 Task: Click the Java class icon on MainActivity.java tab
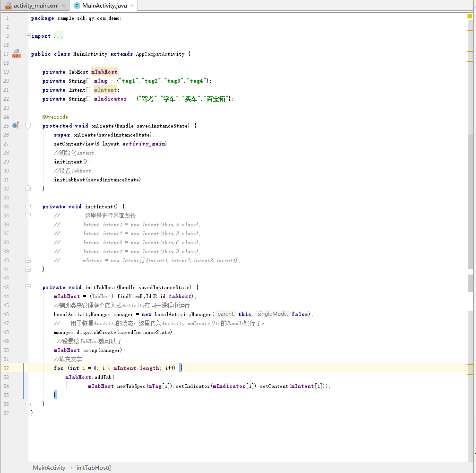point(77,6)
